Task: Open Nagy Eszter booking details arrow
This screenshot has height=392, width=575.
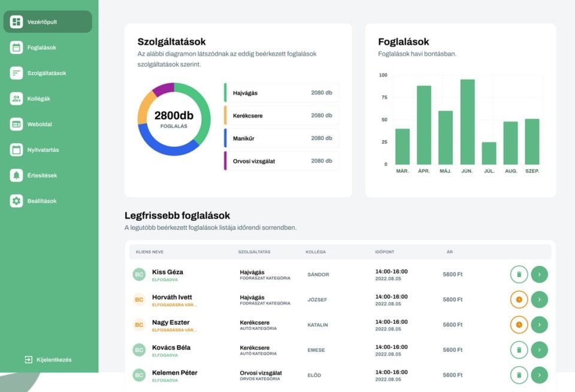Action: [x=539, y=324]
